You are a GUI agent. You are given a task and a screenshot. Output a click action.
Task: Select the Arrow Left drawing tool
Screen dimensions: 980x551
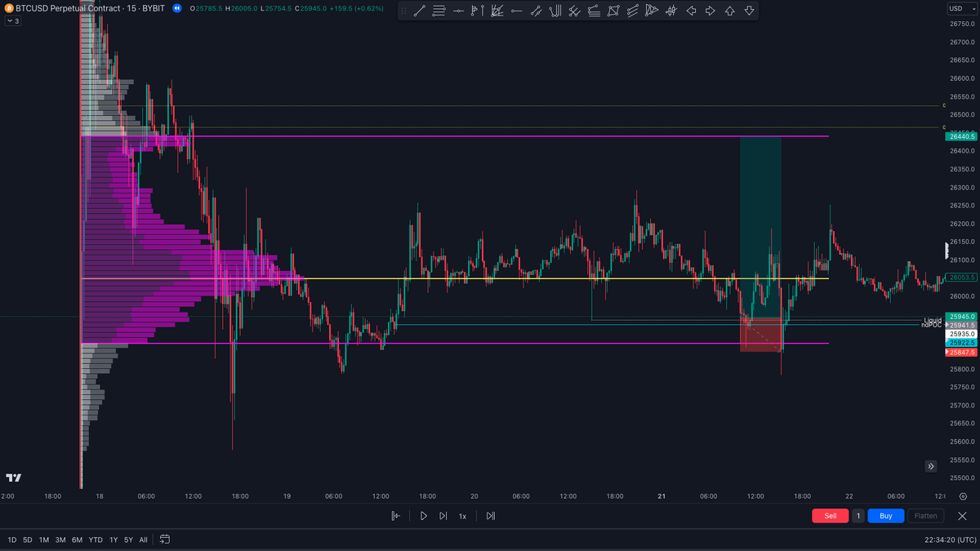click(x=691, y=11)
